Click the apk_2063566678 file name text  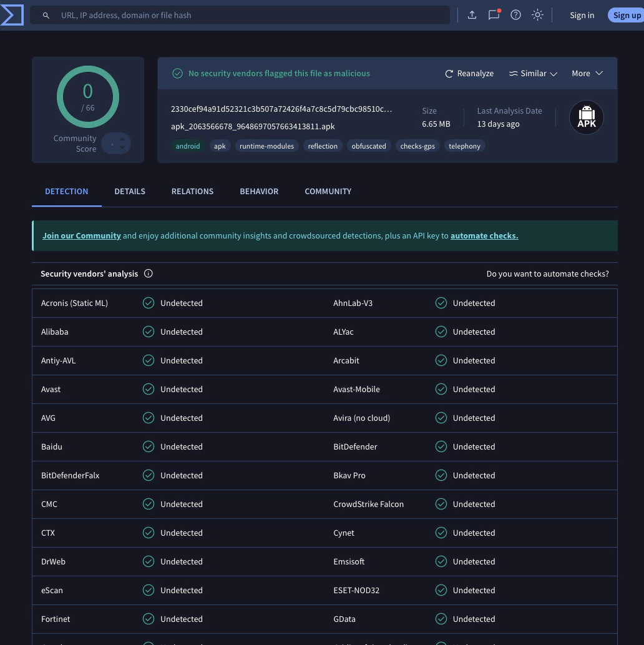(253, 126)
